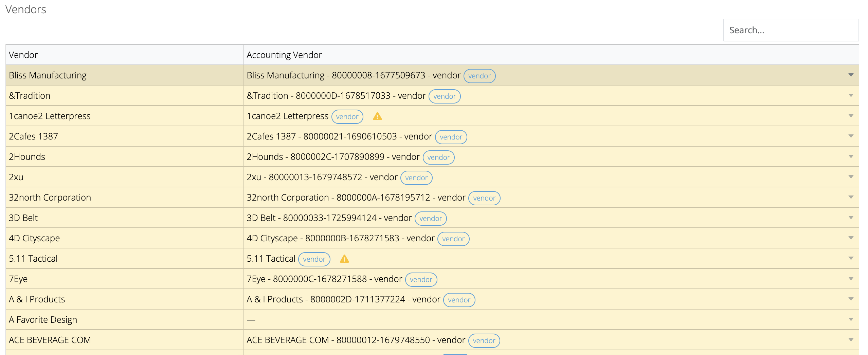This screenshot has height=355, width=868.
Task: Open dropdown arrow for ACE BEVERAGE COM row
Action: tap(851, 340)
